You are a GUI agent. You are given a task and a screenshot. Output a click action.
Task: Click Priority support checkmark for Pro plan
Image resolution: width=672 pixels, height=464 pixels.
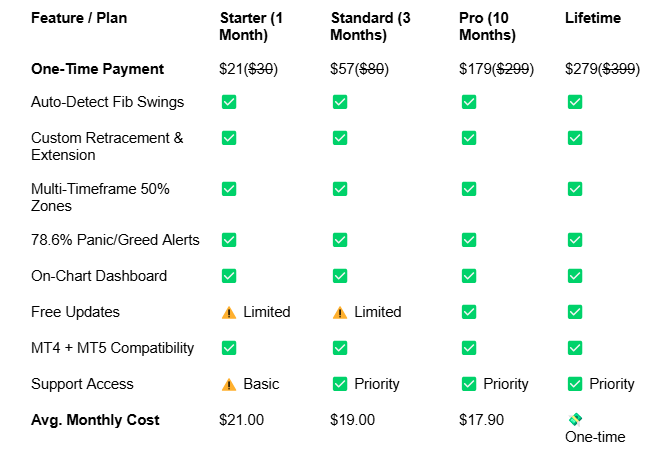click(469, 384)
